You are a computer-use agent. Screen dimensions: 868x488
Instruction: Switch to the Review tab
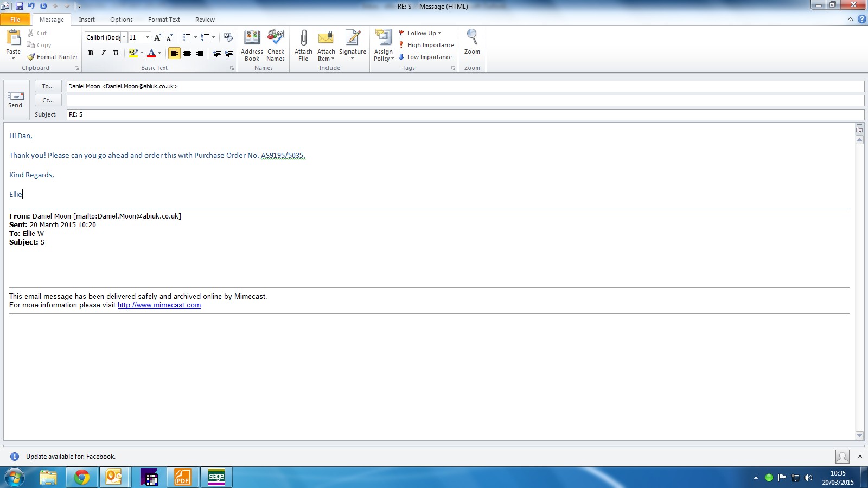(x=205, y=20)
